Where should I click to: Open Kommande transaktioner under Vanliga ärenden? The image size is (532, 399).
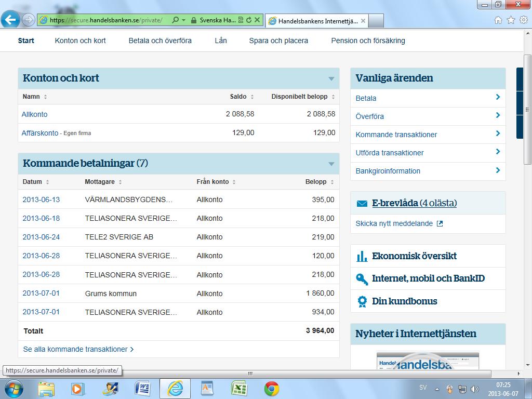(x=428, y=135)
